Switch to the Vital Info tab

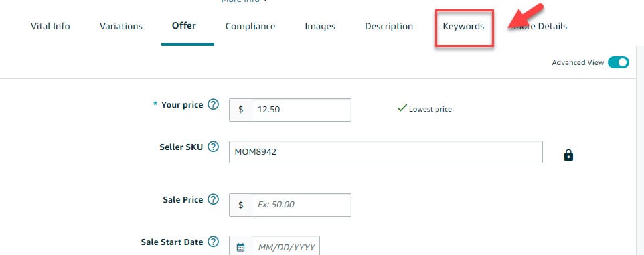click(50, 27)
